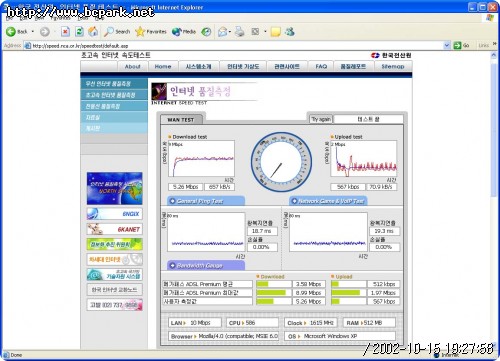Open the Mail button dropdown arrow
The height and width of the screenshot is (361, 500).
click(x=230, y=32)
